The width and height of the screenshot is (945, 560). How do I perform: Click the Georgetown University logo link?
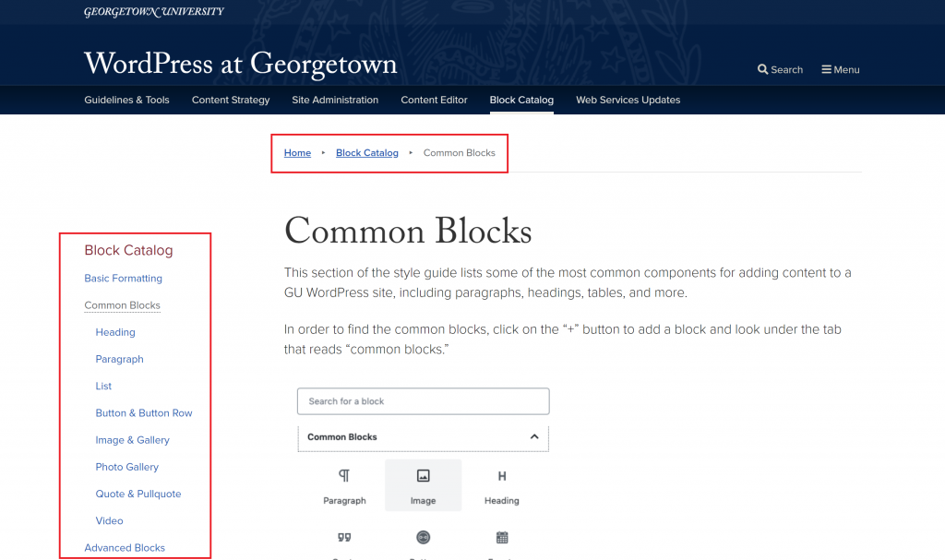pyautogui.click(x=154, y=11)
